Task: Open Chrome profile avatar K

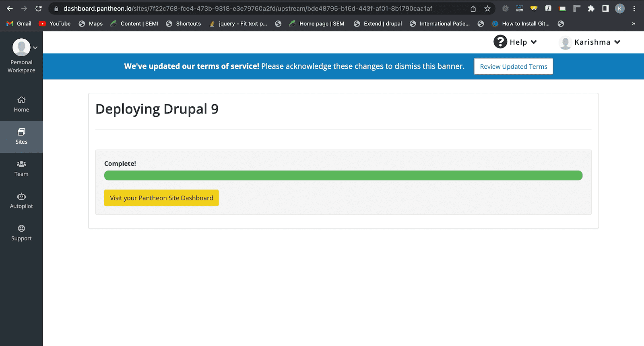Action: 620,8
